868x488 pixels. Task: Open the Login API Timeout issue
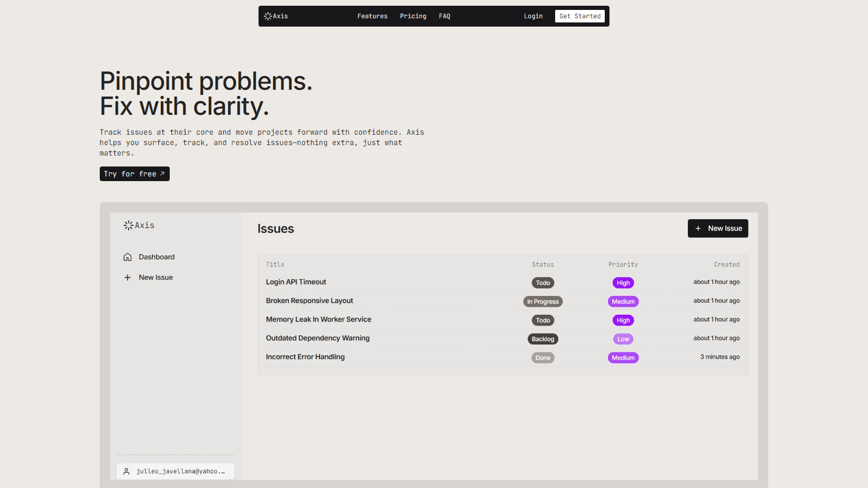click(296, 282)
